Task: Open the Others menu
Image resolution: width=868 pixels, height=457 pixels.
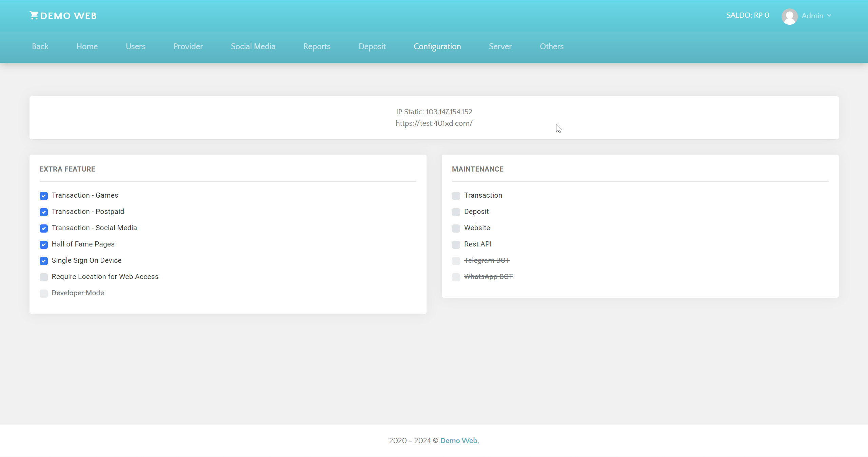Action: (x=552, y=46)
